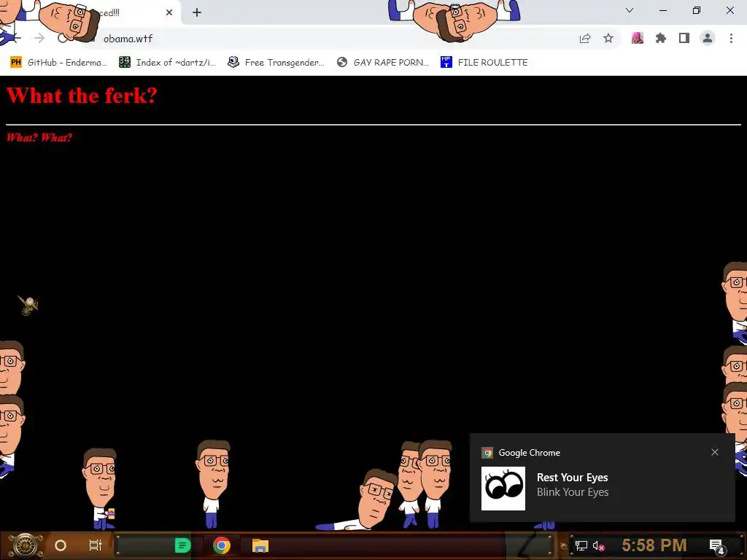Focus the obama.wtf address bar
Screen dimensions: 747x560
click(329, 39)
